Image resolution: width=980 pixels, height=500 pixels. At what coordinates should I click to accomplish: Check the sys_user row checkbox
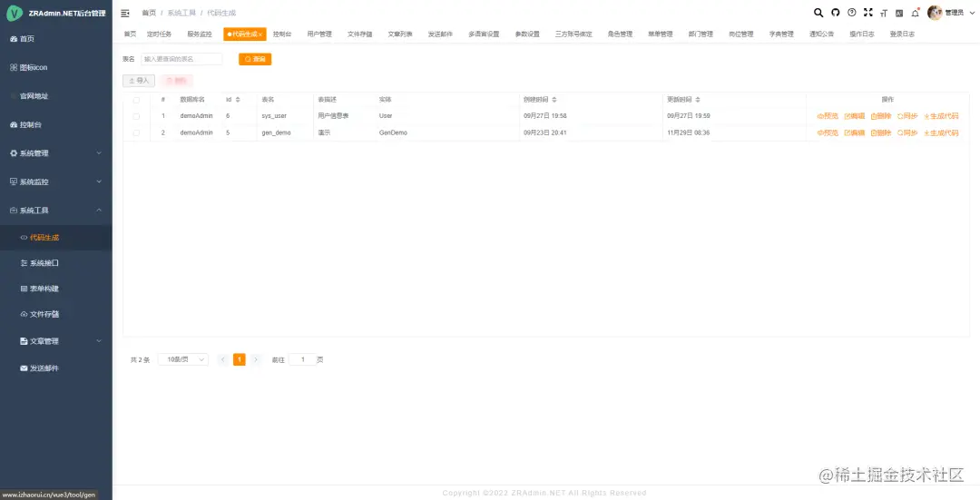click(x=136, y=116)
